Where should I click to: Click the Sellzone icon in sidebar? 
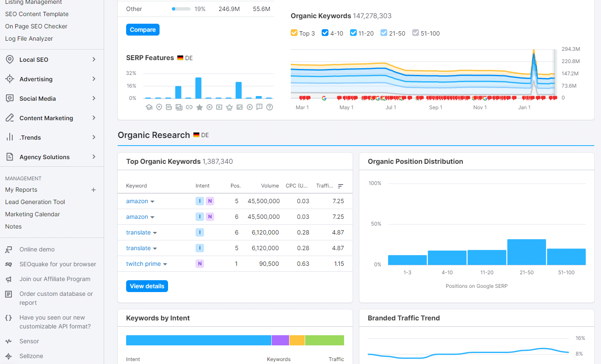8,356
